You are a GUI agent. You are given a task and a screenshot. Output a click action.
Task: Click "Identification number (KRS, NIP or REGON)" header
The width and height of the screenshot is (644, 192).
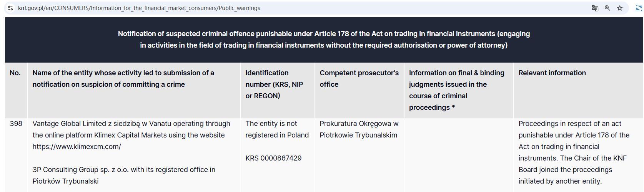[274, 84]
